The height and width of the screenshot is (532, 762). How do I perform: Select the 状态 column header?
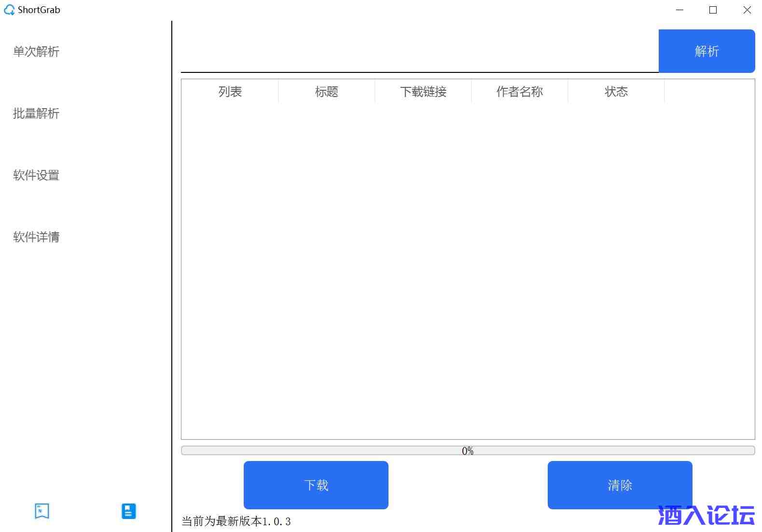616,92
